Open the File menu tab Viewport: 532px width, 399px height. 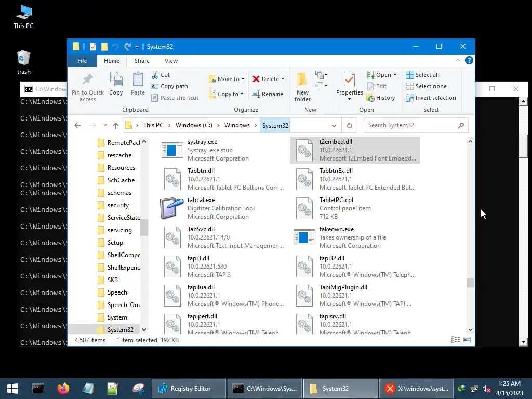[x=82, y=61]
